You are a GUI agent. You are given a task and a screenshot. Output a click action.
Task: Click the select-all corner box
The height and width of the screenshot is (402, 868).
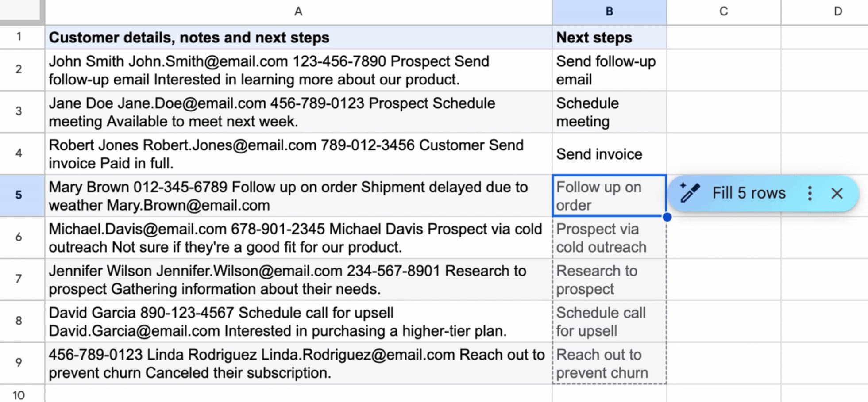point(21,11)
